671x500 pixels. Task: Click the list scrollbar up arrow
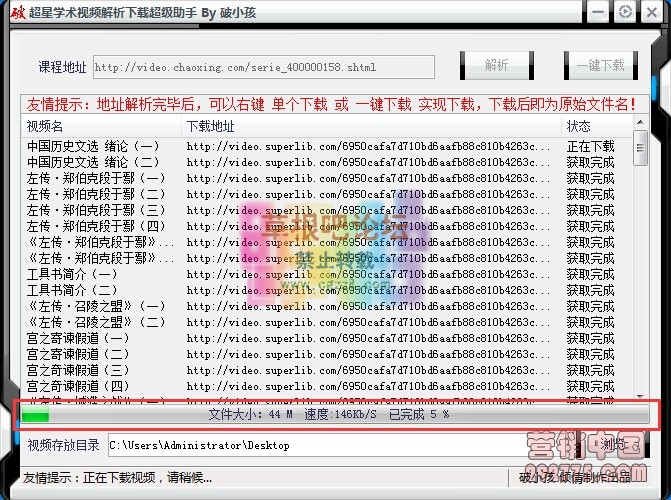[x=640, y=122]
